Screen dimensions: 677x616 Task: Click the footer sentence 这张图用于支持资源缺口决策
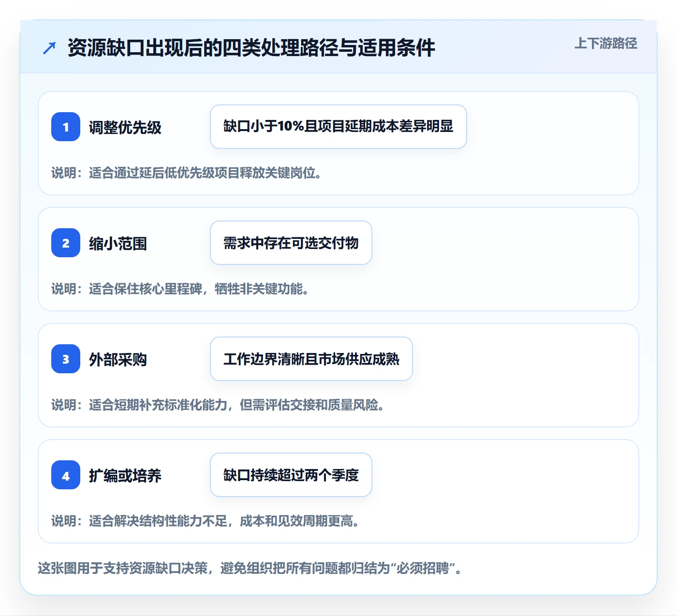click(250, 568)
